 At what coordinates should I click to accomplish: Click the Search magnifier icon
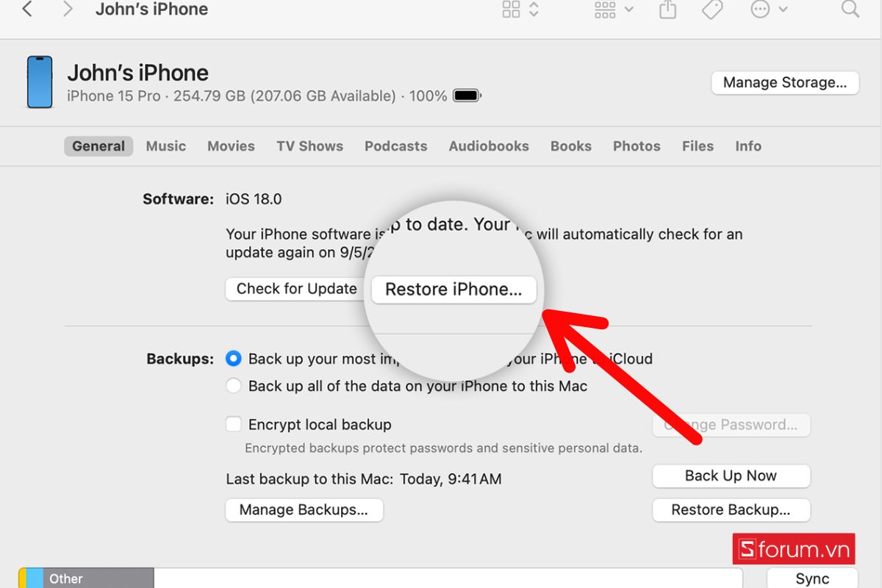click(850, 9)
